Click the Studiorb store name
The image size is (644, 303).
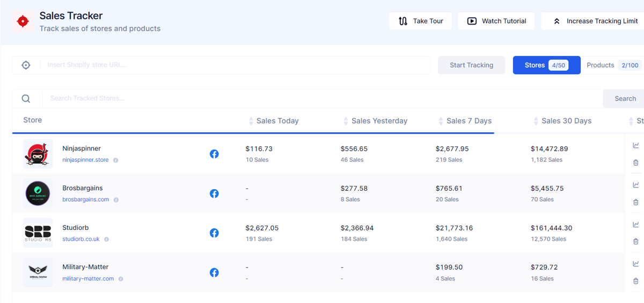click(76, 228)
